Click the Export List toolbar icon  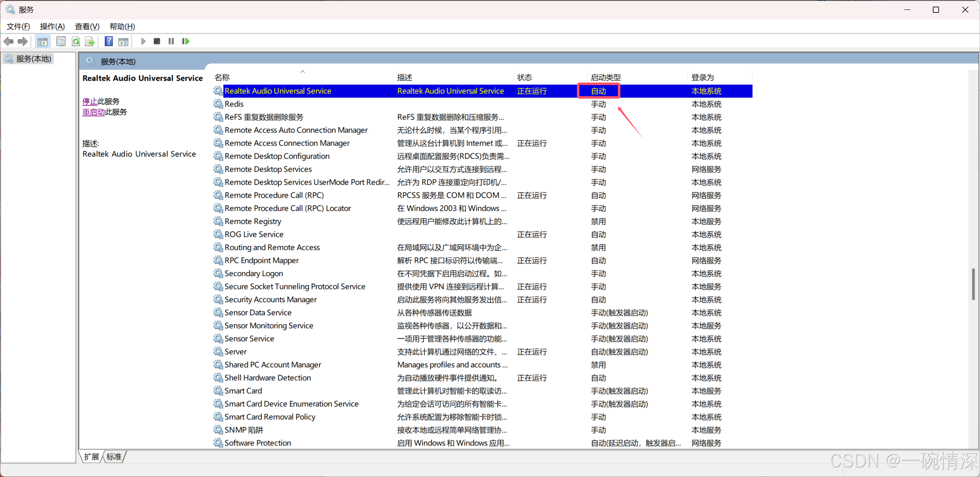click(90, 41)
